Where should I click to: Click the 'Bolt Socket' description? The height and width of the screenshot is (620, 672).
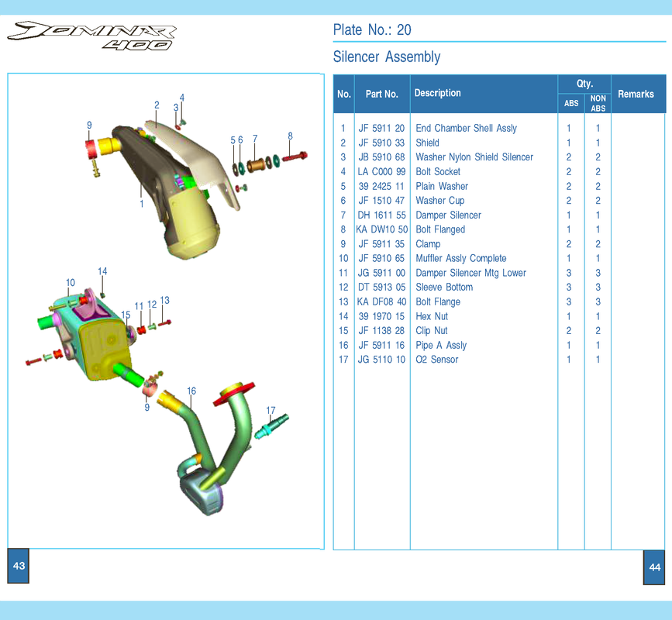(x=438, y=171)
